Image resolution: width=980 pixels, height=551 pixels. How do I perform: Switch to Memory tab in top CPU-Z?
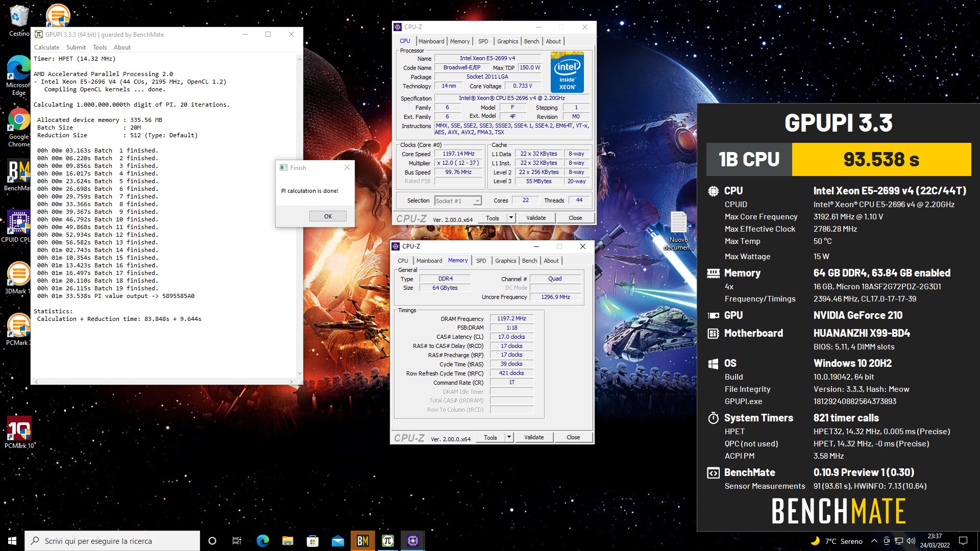point(460,41)
